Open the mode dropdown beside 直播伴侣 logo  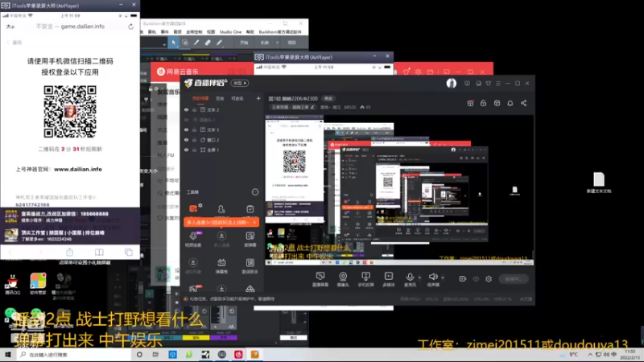coord(240,83)
